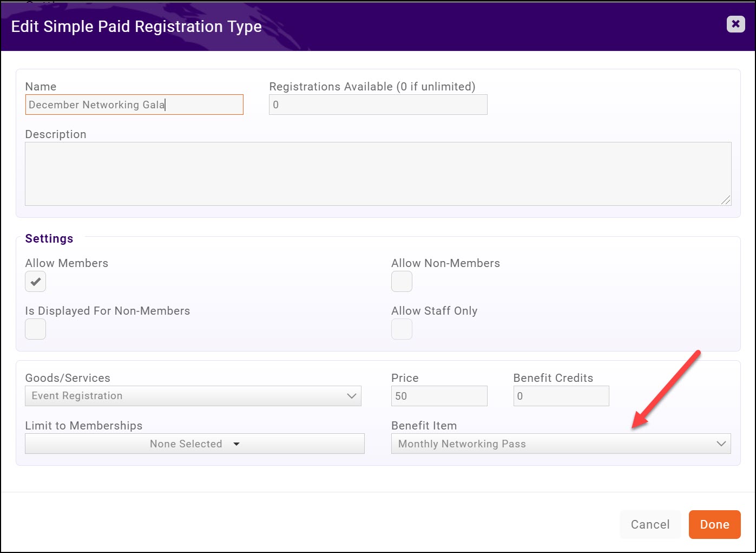Click the Done button
The width and height of the screenshot is (756, 553).
pos(714,524)
